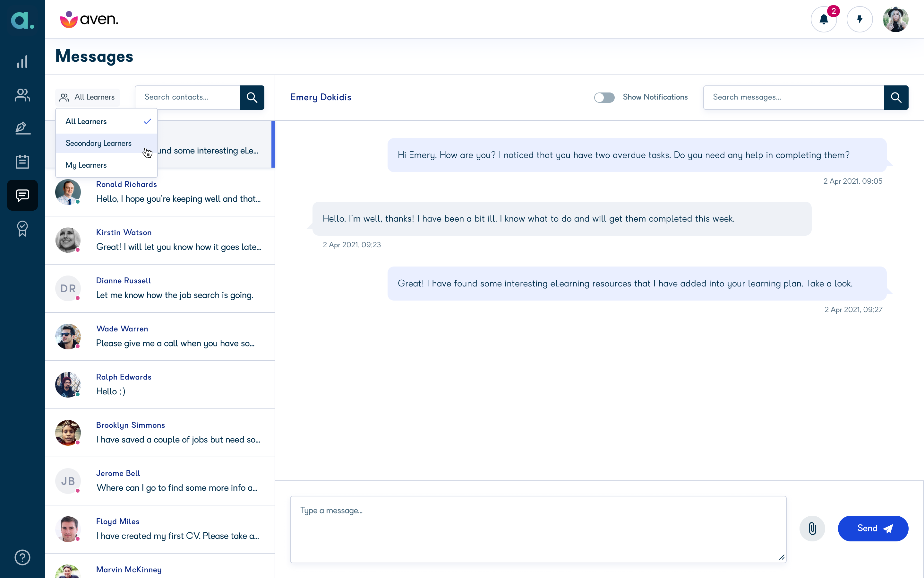This screenshot has height=578, width=924.
Task: Click Kirstin Watson avatar photo
Action: tap(68, 240)
